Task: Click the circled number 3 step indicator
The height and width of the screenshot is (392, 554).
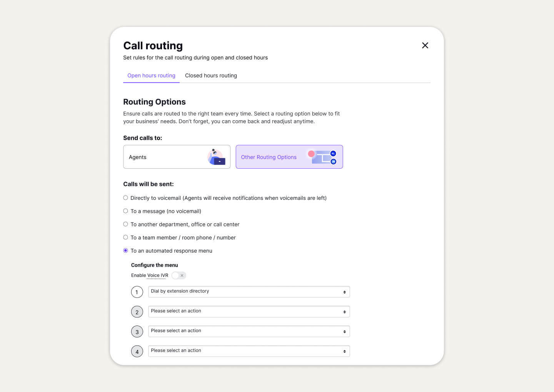Action: click(137, 331)
